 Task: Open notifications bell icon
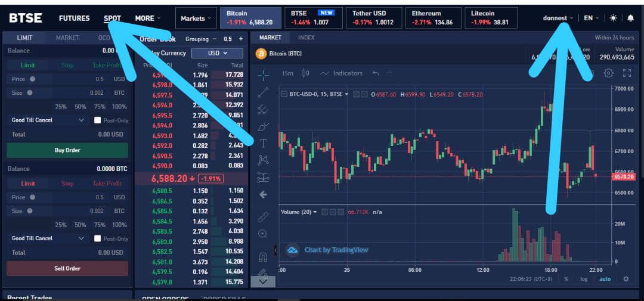(x=630, y=18)
